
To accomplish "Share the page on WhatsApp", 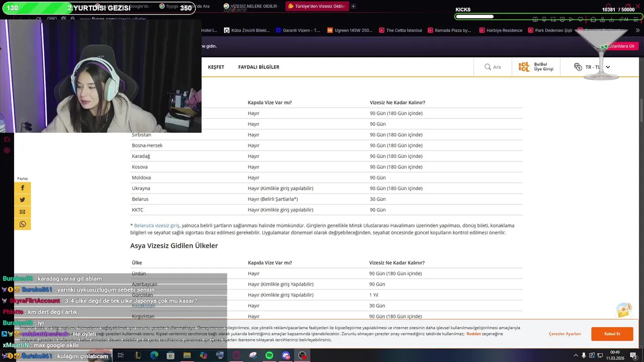I will pos(22,224).
